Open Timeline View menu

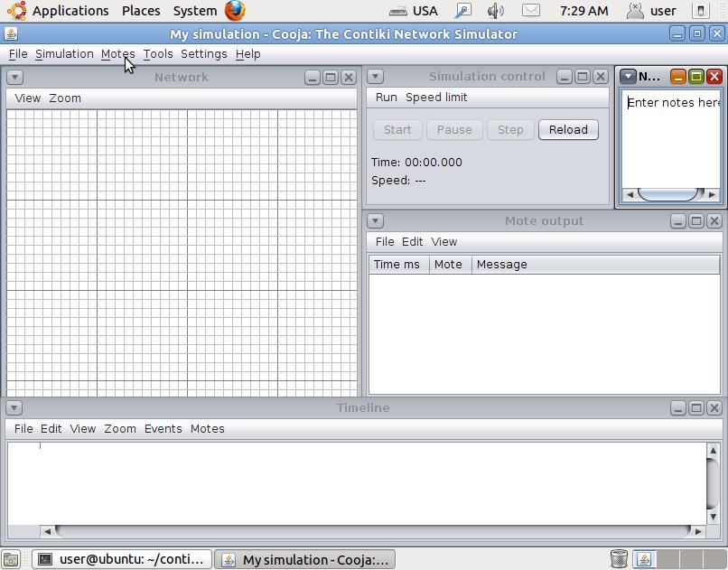click(83, 429)
